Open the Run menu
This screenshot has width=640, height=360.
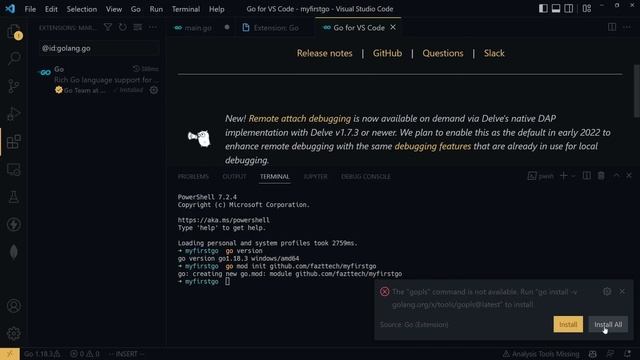156,9
